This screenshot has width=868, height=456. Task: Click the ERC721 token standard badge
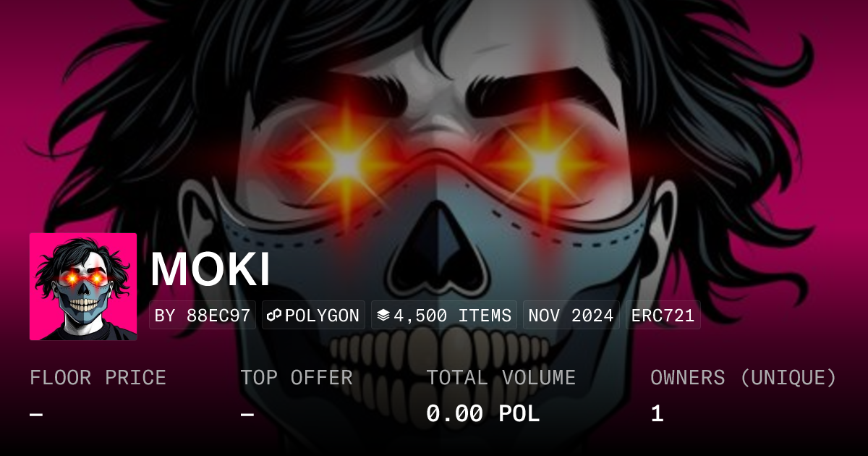[663, 316]
